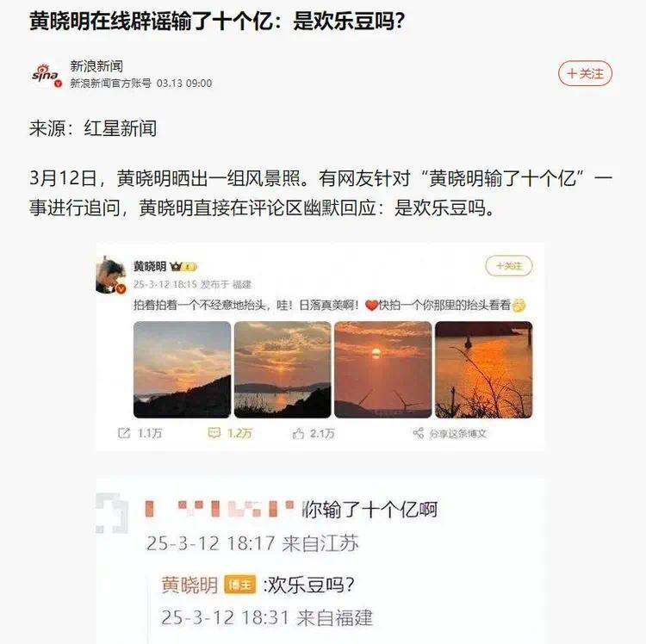The image size is (646, 644).
Task: Open the 新浪新闻 account name link
Action: click(96, 66)
